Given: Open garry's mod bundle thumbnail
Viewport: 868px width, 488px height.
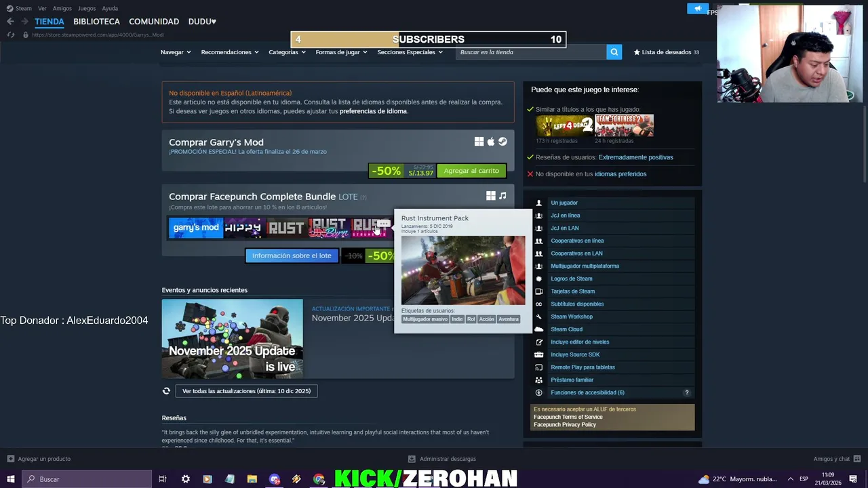Looking at the screenshot, I should 196,228.
